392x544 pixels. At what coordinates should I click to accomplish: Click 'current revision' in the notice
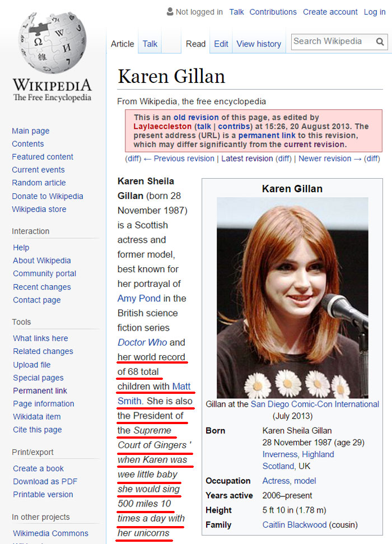click(314, 145)
